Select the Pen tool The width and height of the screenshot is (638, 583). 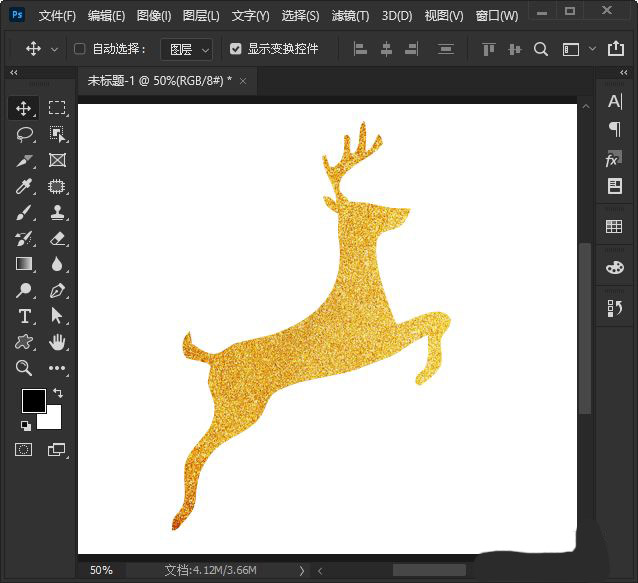pos(57,290)
